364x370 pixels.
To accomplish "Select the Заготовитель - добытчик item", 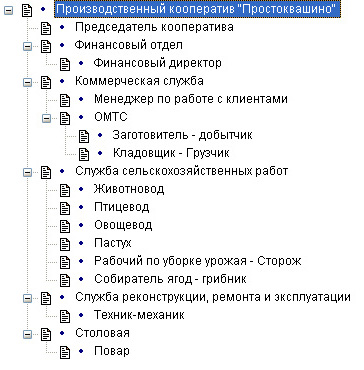I will [x=182, y=135].
